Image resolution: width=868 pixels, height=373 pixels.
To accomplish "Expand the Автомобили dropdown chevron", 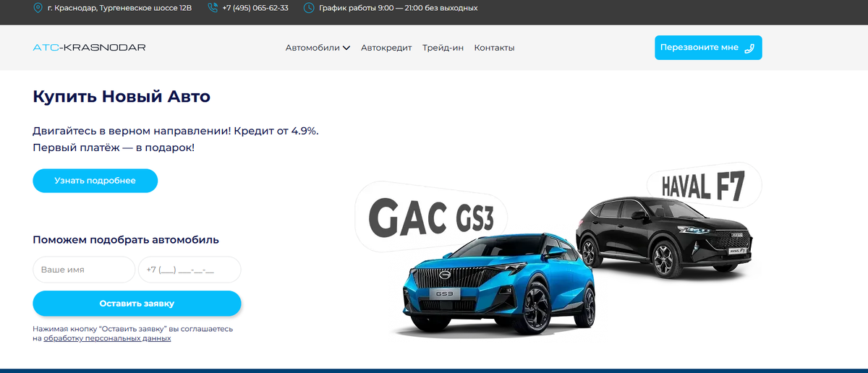I will (346, 48).
